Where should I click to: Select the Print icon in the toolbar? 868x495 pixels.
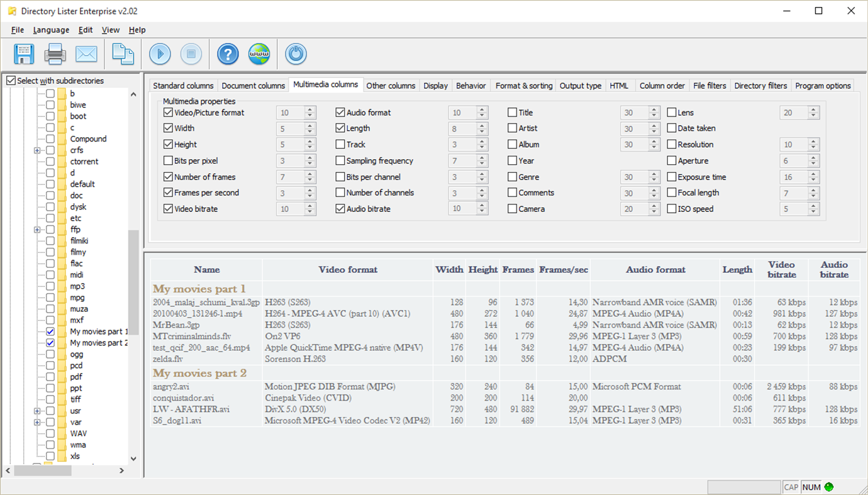tap(55, 54)
